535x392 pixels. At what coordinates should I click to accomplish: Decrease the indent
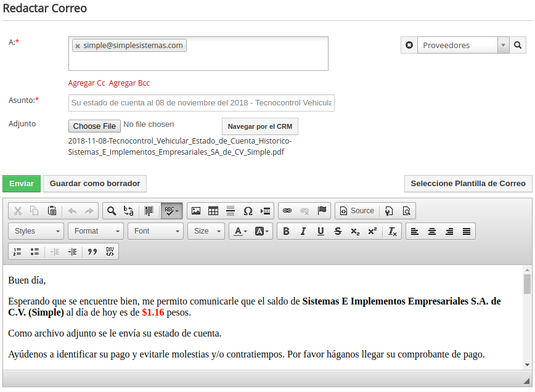point(55,252)
